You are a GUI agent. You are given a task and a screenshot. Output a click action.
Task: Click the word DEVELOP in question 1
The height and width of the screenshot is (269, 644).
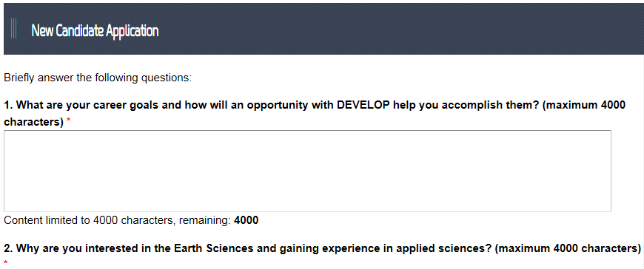pyautogui.click(x=363, y=105)
